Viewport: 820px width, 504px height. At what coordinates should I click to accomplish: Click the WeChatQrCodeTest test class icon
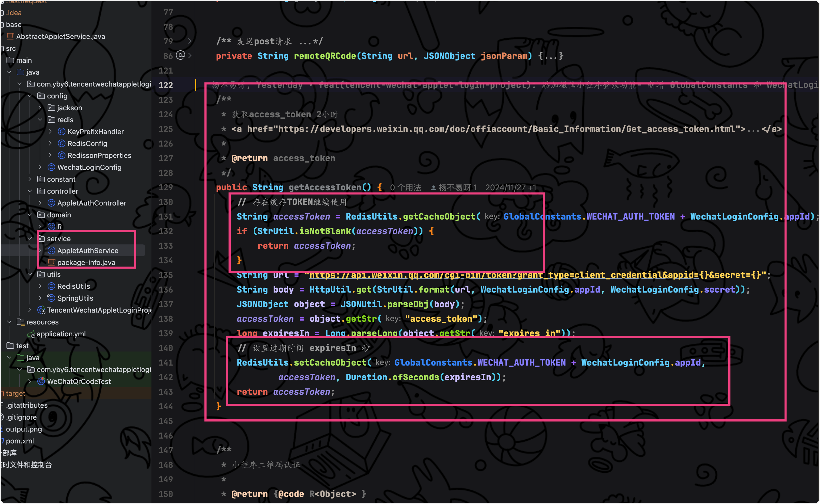pyautogui.click(x=41, y=381)
